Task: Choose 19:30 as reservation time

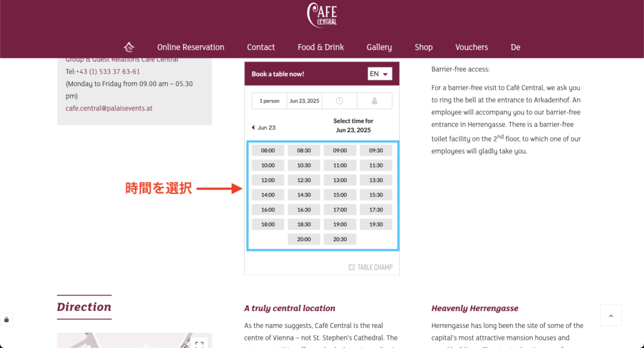Action: [x=376, y=224]
